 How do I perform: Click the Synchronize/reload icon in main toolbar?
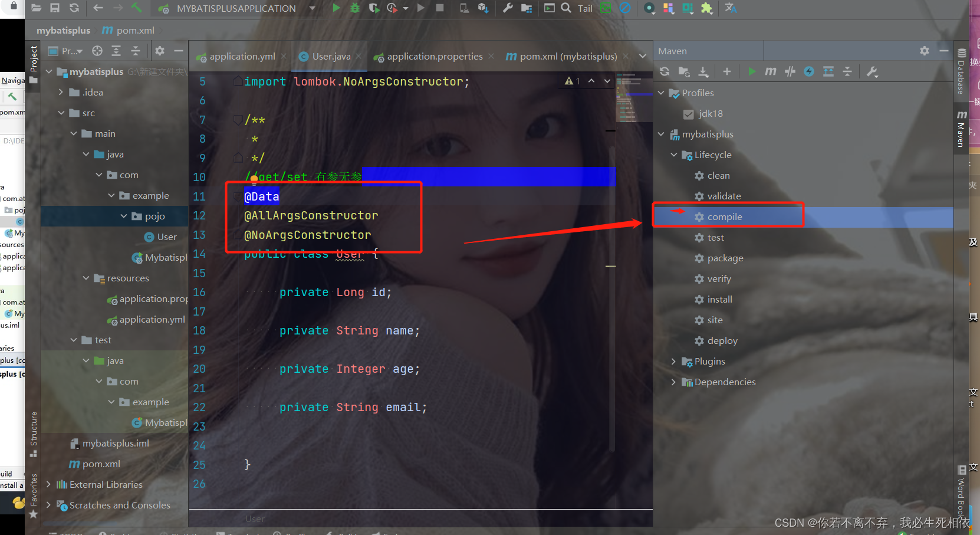point(74,8)
